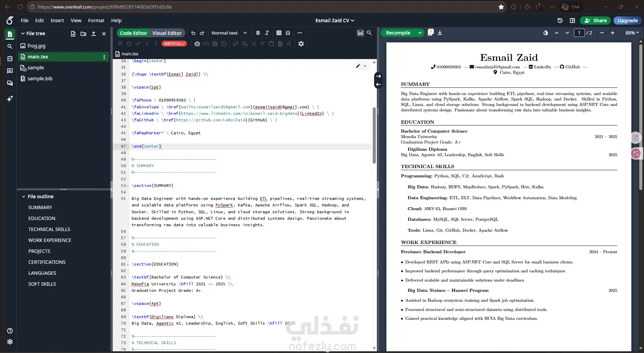Screen dimensions: 644x353
Task: Open the Esmail Zaid CV project title dropdown
Action: (335, 21)
